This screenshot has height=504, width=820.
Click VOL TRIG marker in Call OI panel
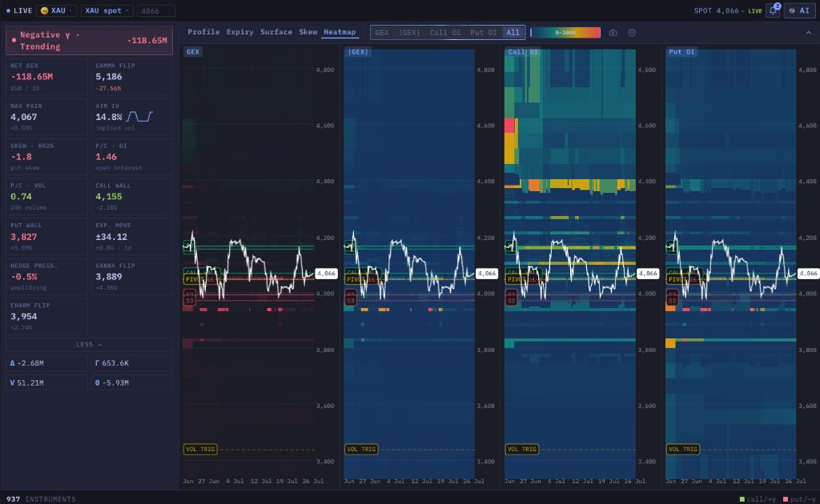point(522,449)
